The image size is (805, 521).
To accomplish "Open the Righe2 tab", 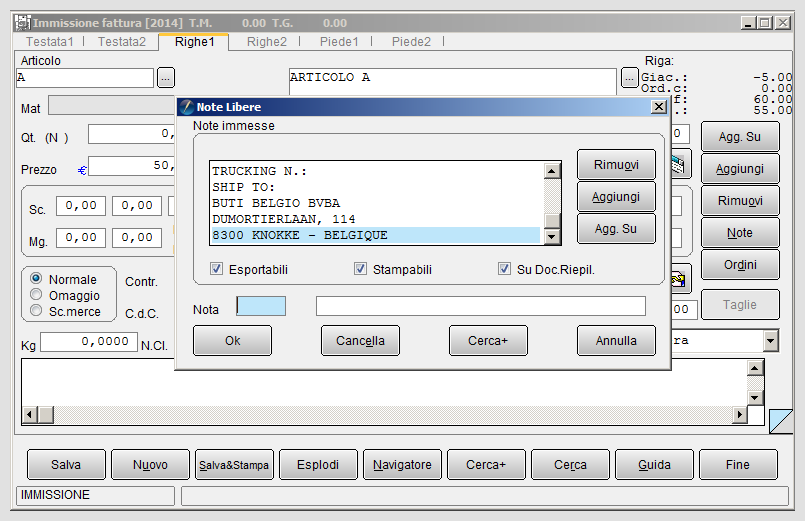I will pyautogui.click(x=266, y=42).
